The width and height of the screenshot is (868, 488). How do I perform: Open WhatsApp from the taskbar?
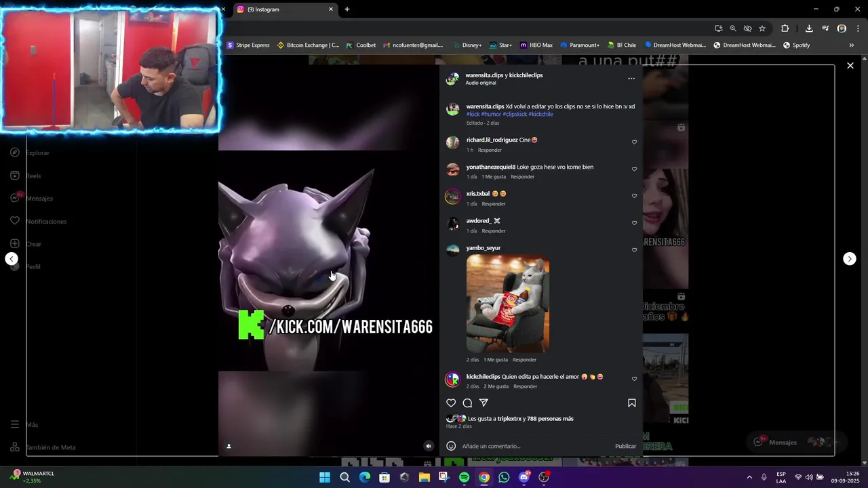point(504,477)
